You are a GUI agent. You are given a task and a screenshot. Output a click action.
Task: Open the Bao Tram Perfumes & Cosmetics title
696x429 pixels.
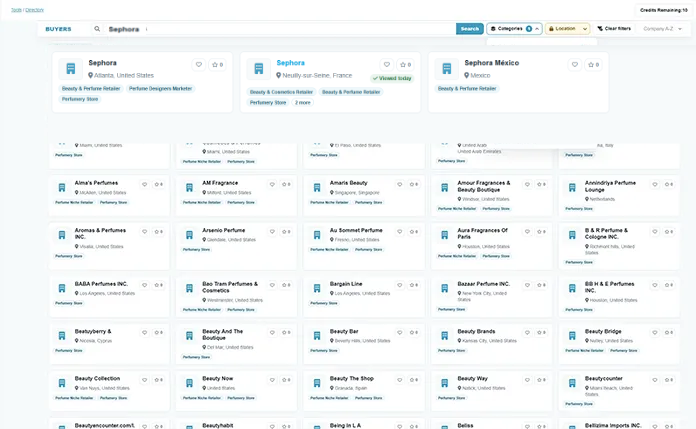pos(230,287)
